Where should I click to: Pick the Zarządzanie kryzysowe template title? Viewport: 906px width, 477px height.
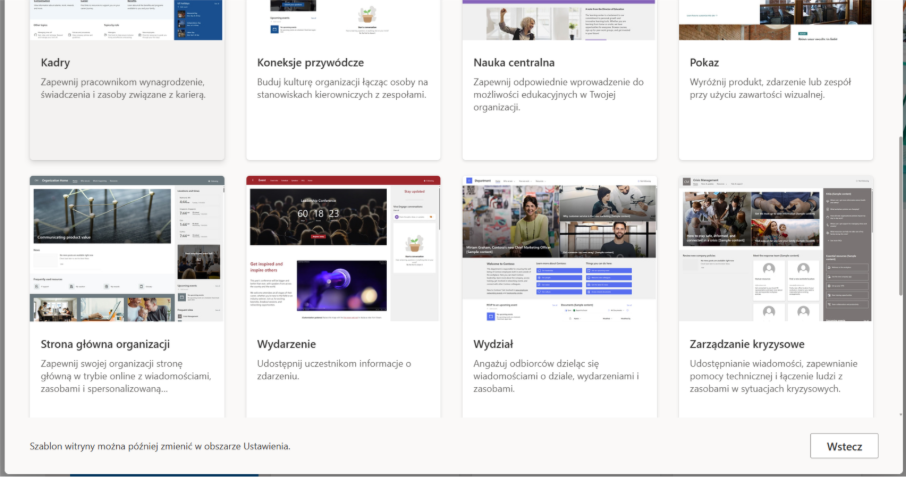(747, 344)
